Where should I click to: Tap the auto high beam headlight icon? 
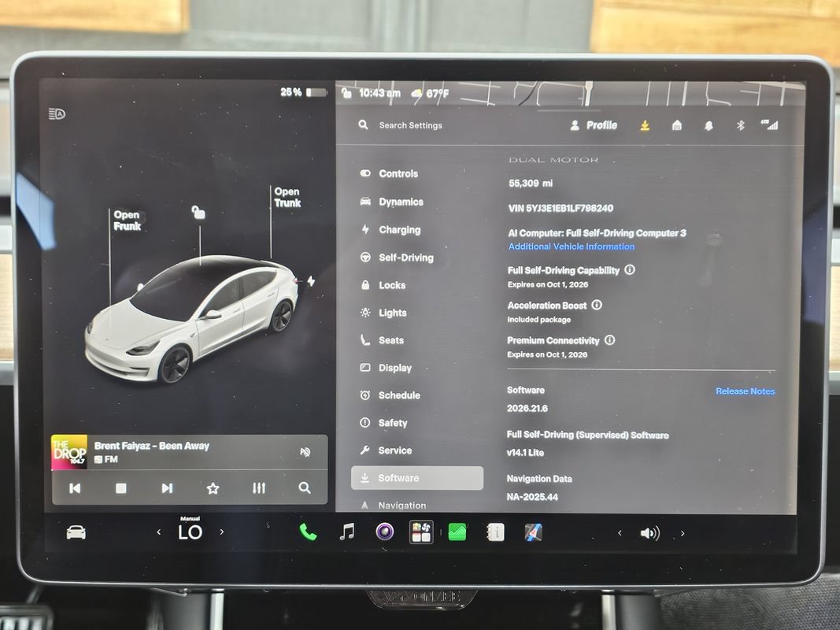click(x=57, y=113)
